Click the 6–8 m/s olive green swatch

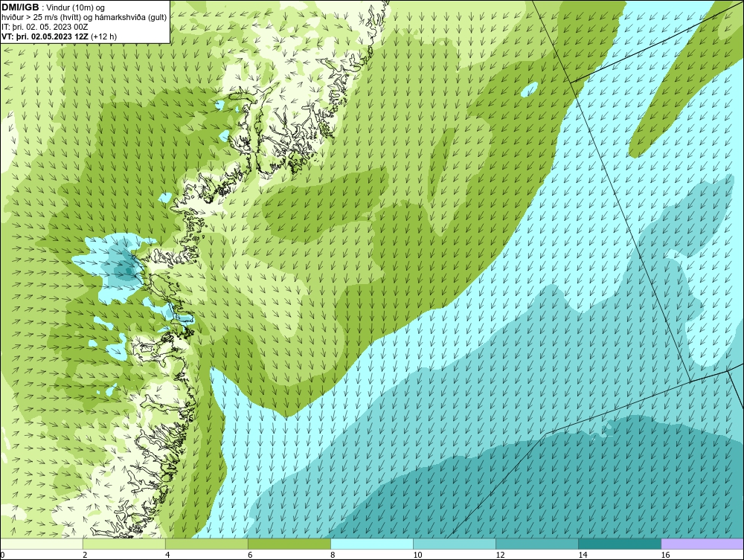289,544
